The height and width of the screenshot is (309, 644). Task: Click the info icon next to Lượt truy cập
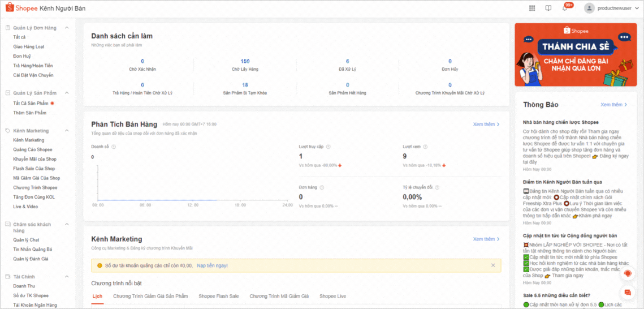(x=329, y=147)
